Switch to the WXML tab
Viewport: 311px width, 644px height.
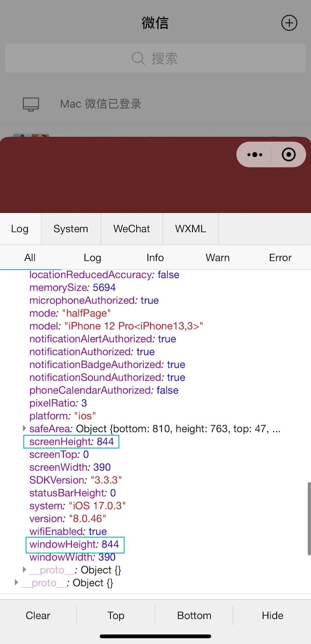point(191,229)
